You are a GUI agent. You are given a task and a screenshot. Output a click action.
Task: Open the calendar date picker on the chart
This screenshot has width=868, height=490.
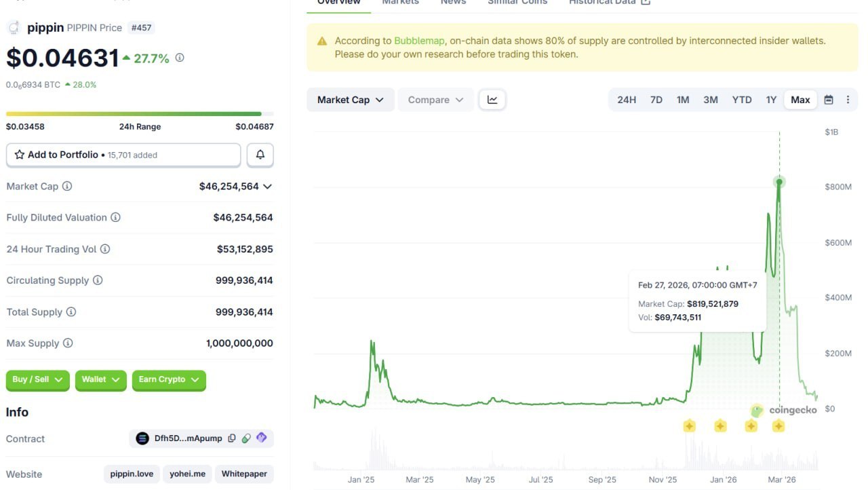click(829, 99)
